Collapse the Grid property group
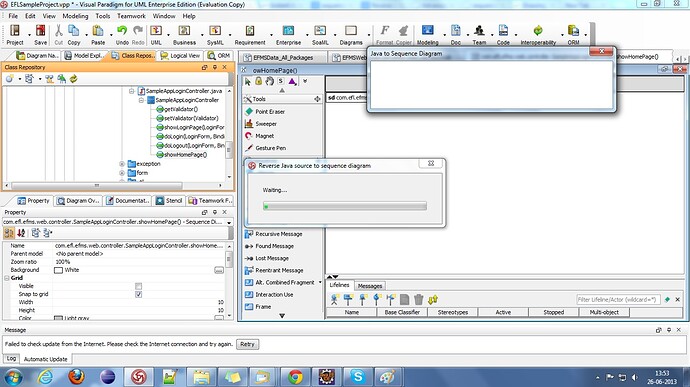The width and height of the screenshot is (690, 387). pyautogui.click(x=7, y=278)
